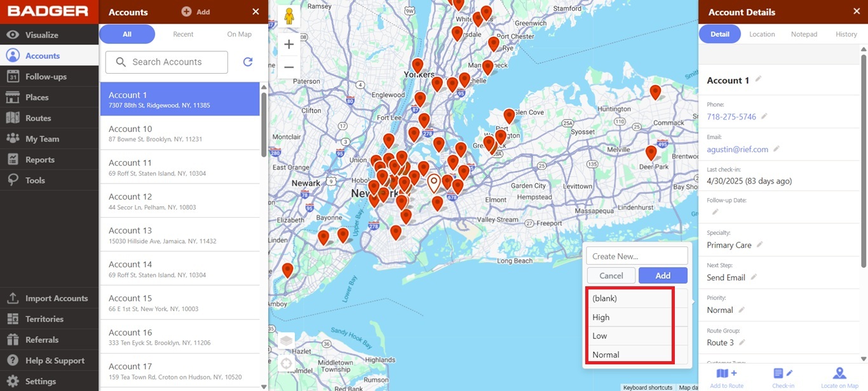Open the Routes map icon
This screenshot has width=868, height=391.
pos(13,118)
